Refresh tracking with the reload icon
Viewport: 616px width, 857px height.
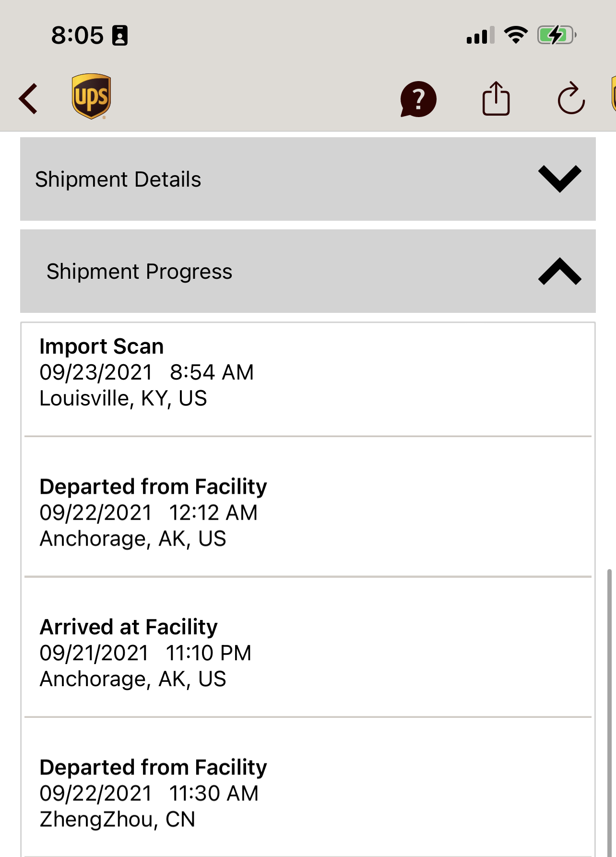(571, 99)
